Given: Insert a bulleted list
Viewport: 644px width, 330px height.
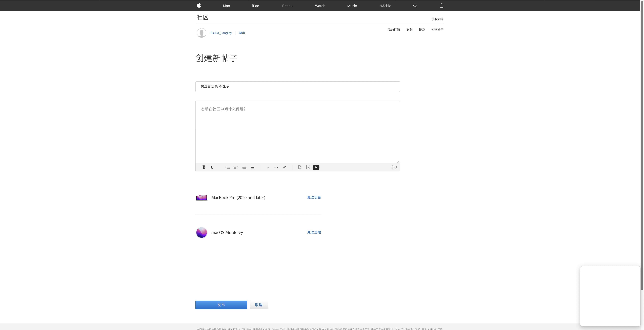Looking at the screenshot, I should coord(252,167).
